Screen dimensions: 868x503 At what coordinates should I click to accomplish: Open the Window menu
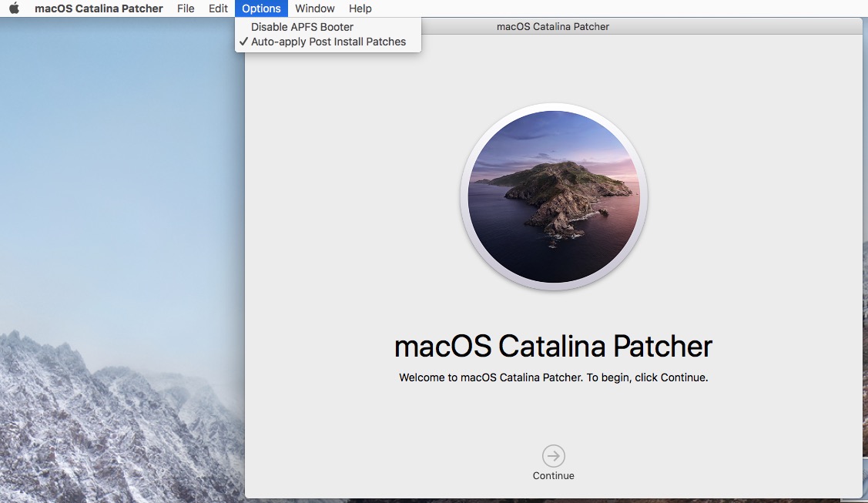tap(314, 8)
